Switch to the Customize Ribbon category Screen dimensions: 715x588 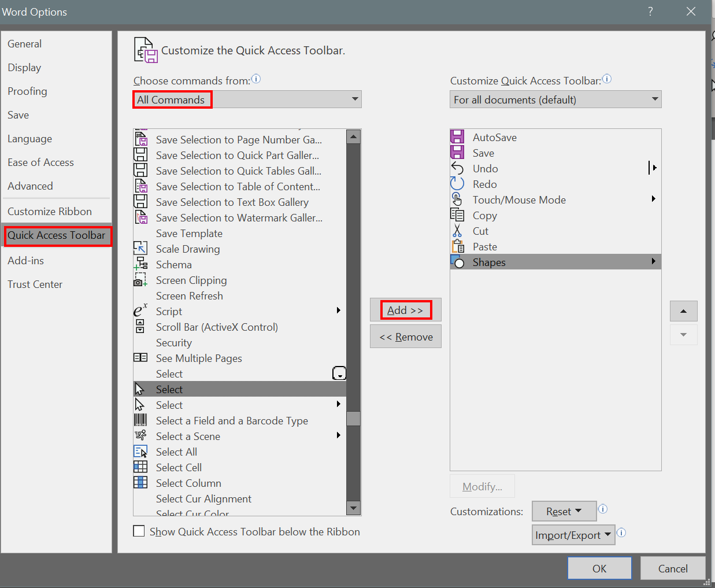(x=50, y=212)
